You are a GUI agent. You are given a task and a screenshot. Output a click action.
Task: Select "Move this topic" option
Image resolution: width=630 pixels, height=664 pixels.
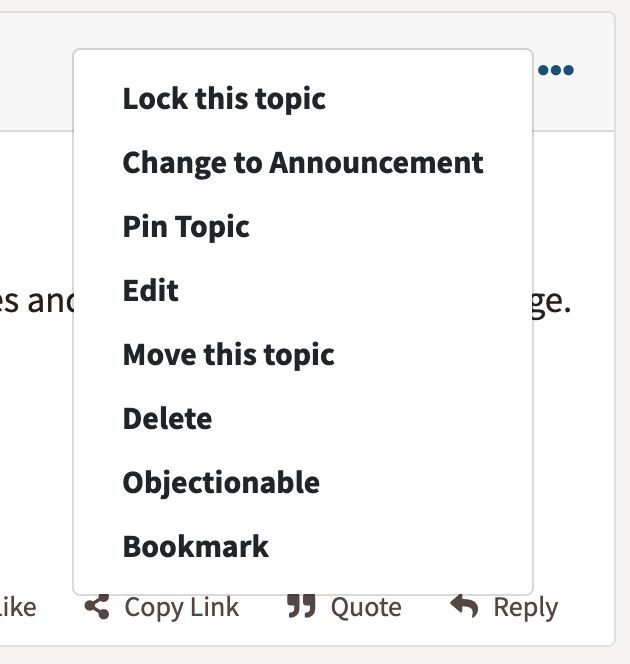point(228,355)
